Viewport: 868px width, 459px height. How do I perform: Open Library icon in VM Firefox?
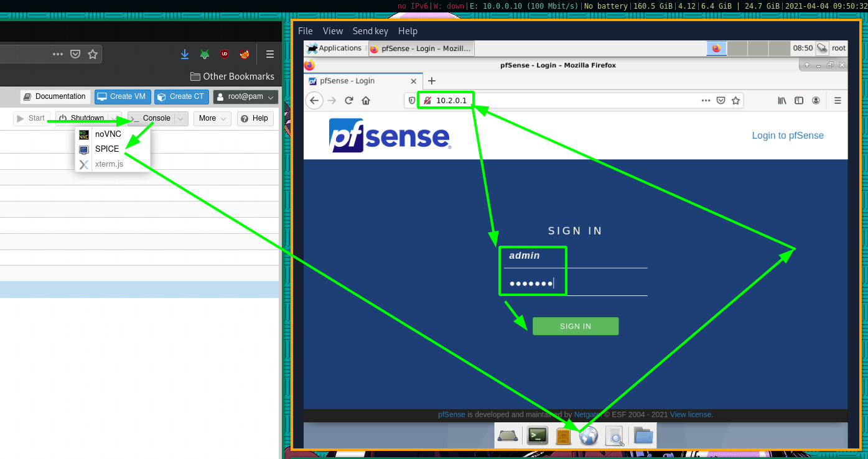(783, 100)
